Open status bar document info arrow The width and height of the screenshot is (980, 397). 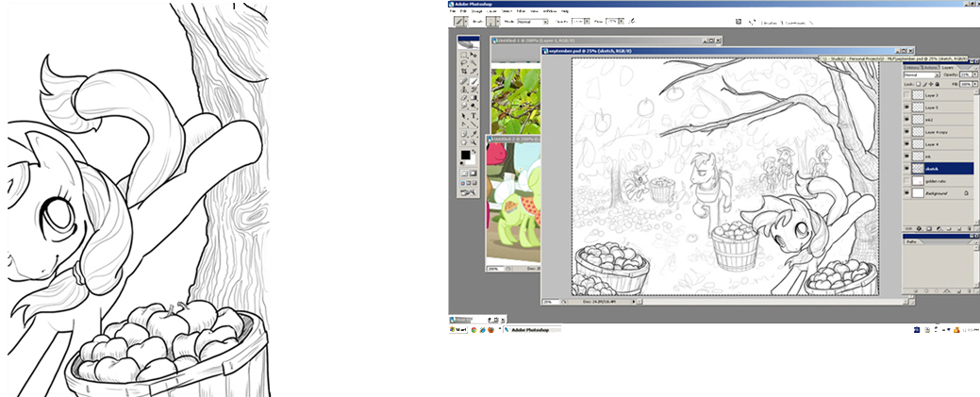point(634,302)
